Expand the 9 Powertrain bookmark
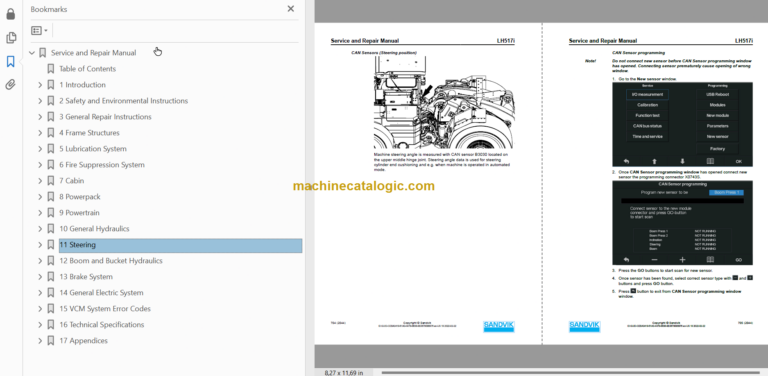The height and width of the screenshot is (376, 768). tap(40, 213)
